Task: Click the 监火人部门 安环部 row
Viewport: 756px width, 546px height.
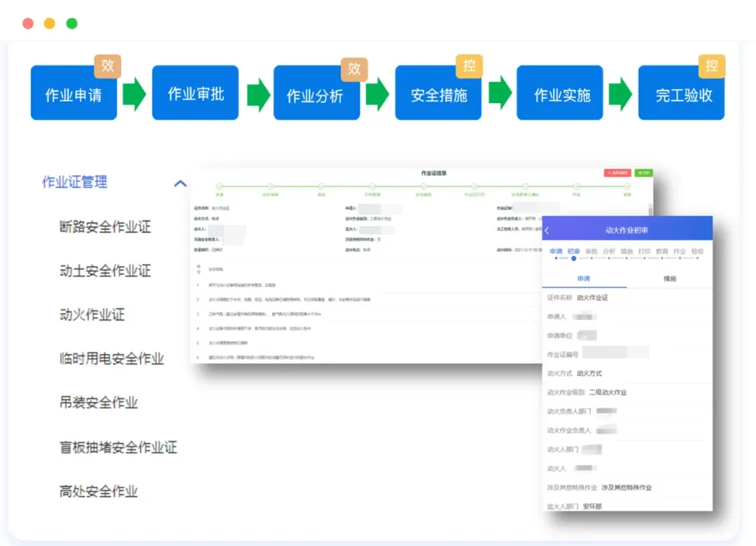Action: coord(627,505)
